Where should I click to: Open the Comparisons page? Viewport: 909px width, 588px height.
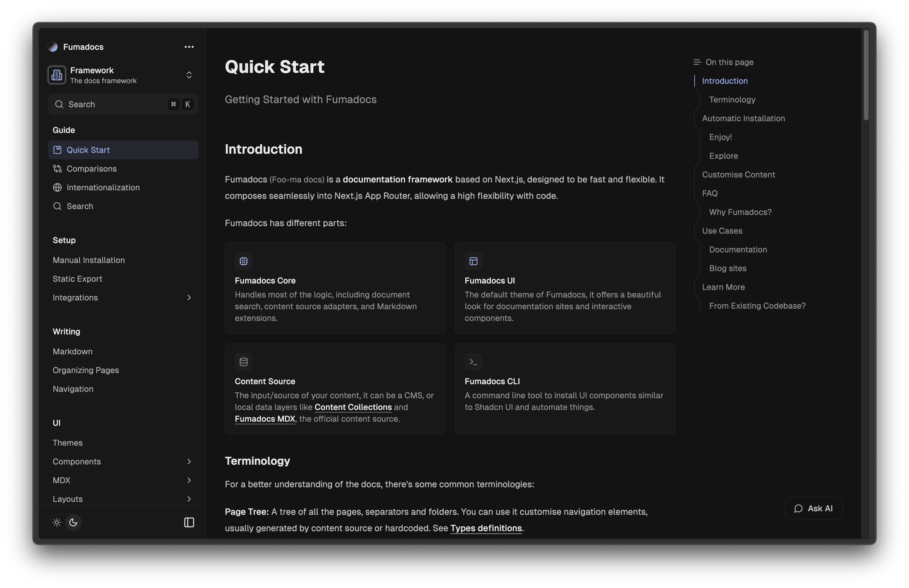[123, 168]
